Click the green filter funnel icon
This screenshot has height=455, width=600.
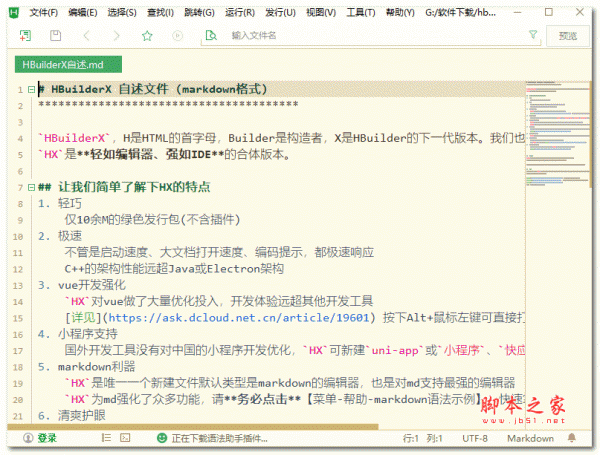point(533,35)
